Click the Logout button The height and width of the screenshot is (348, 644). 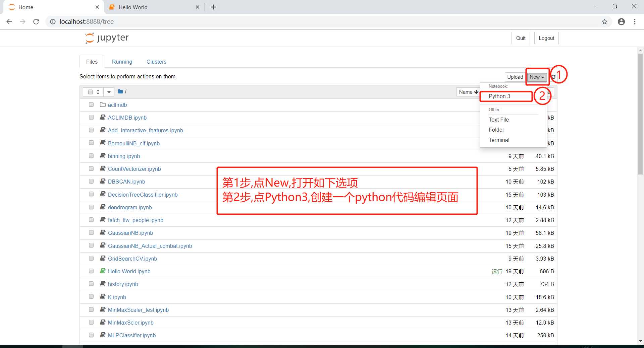click(546, 38)
